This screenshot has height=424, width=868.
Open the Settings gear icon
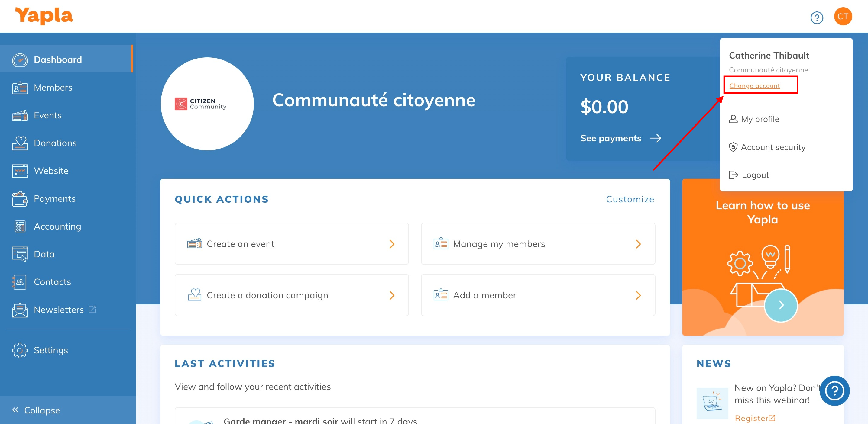click(x=20, y=350)
